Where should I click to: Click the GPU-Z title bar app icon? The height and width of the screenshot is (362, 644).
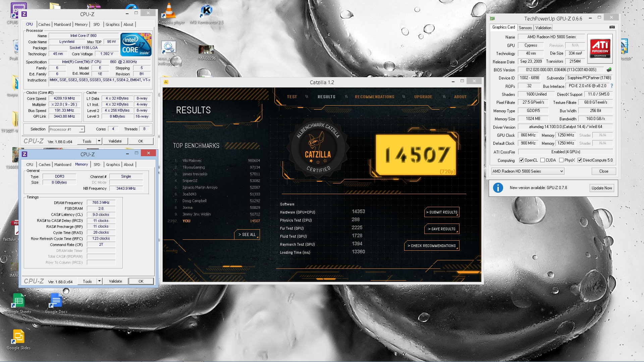pos(492,18)
